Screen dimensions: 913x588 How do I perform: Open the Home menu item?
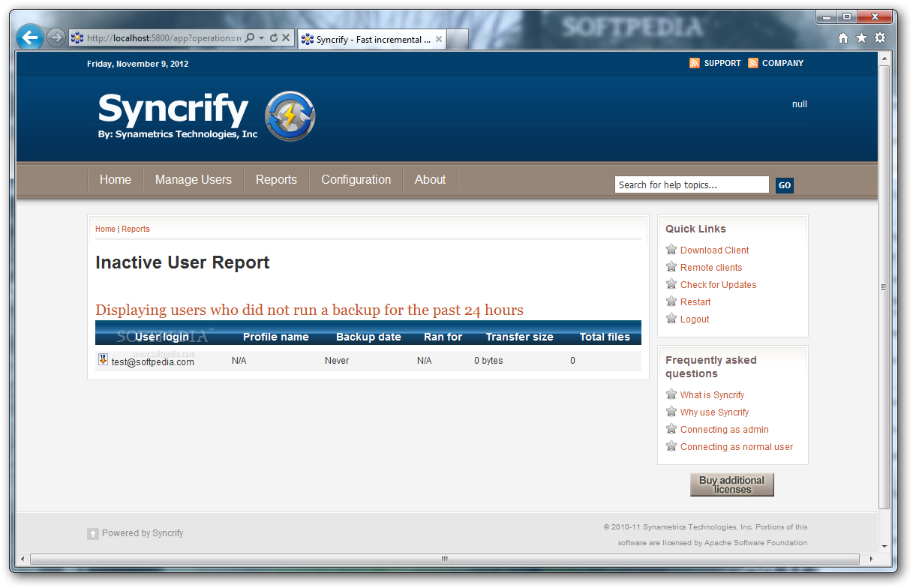116,180
